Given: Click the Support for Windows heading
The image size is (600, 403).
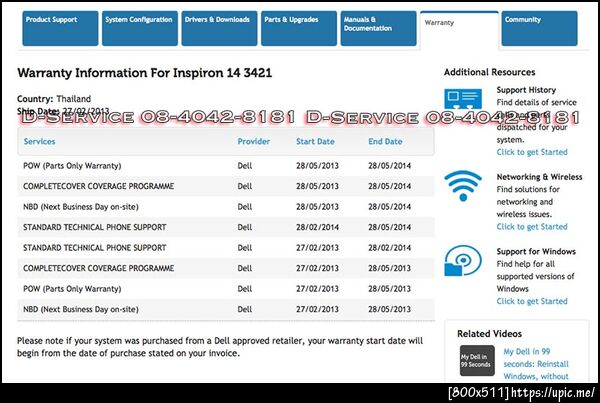Looking at the screenshot, I should [536, 251].
